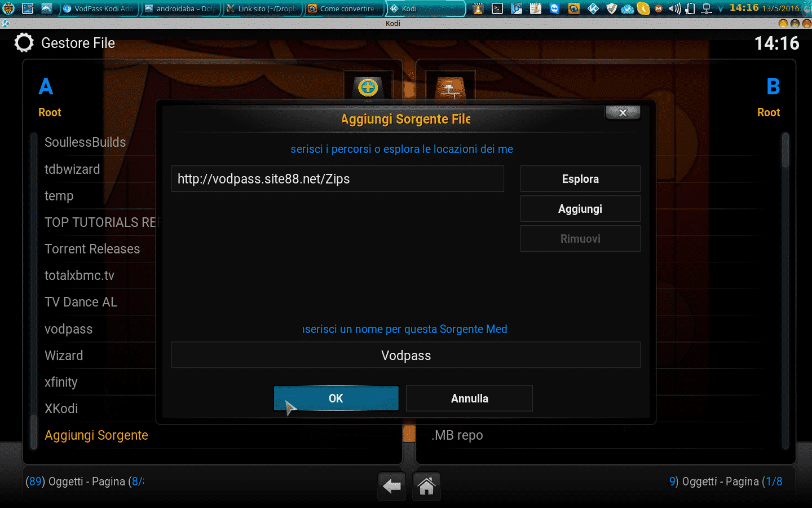This screenshot has height=508, width=812.
Task: Select the totalxbmc.tv source in panel A
Action: click(x=80, y=275)
